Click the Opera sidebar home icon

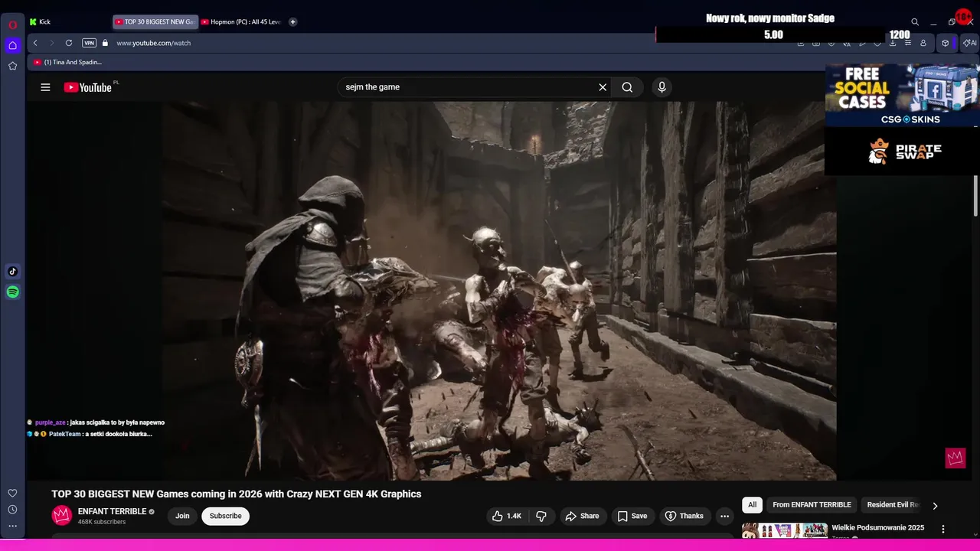[x=12, y=45]
